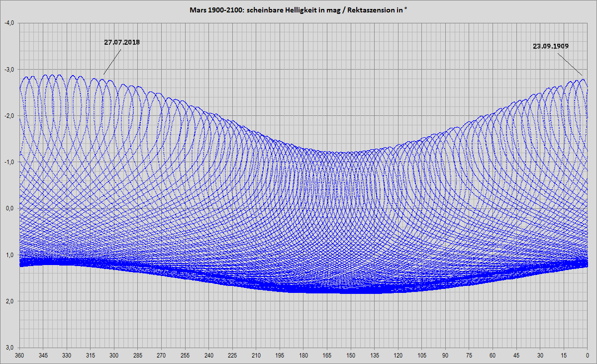
Task: Select the 23.09.1909 data label
Action: (551, 46)
